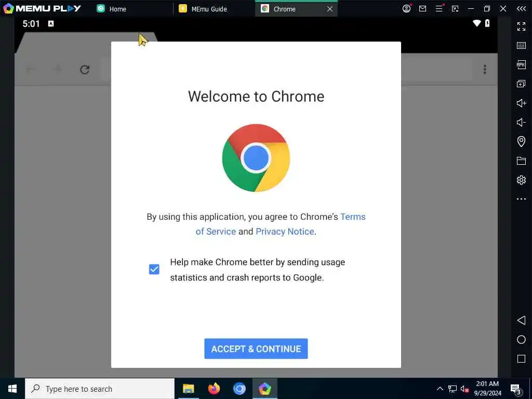
Task: Open the network tray icon
Action: (x=453, y=389)
